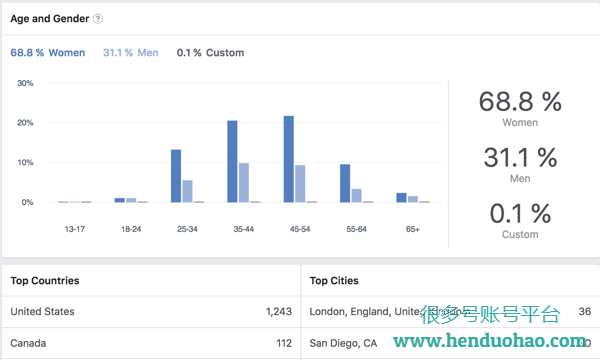
Task: Toggle the 68.8% Women legend filter
Action: tap(48, 53)
